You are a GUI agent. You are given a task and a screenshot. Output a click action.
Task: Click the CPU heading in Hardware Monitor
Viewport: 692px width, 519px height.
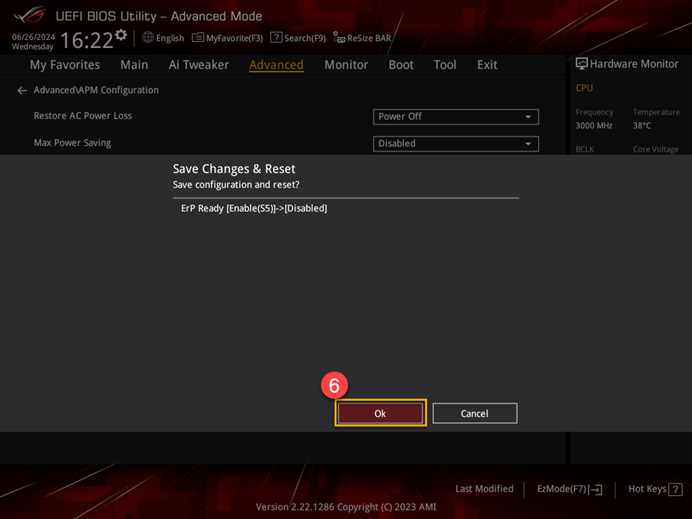pos(584,88)
